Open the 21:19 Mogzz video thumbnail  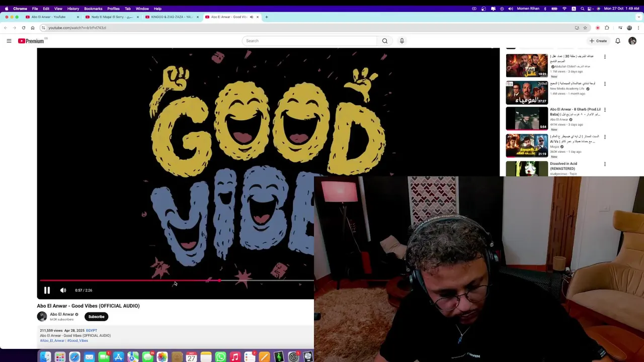click(527, 145)
